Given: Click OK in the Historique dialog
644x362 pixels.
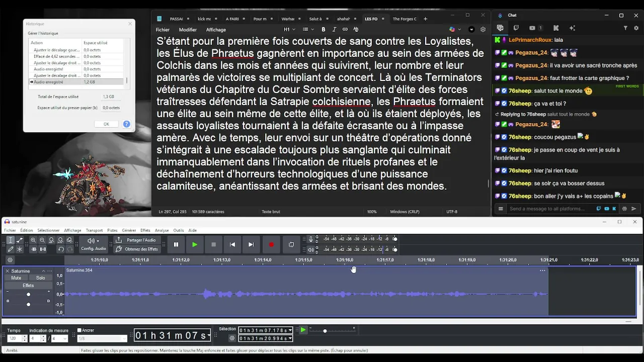Looking at the screenshot, I should (106, 124).
